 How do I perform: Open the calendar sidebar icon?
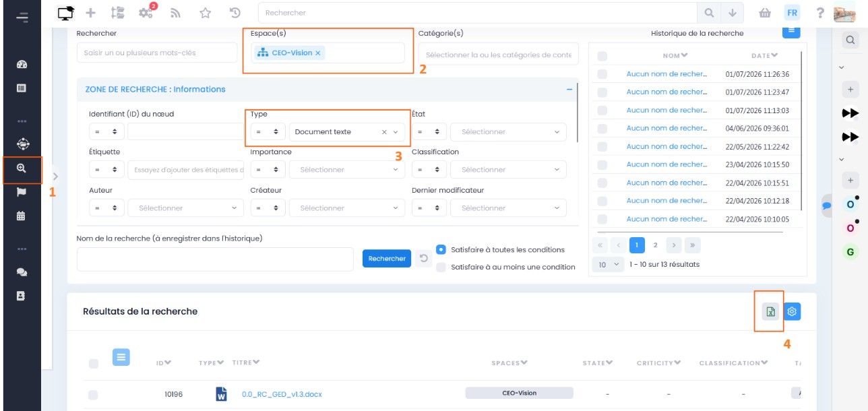(x=21, y=216)
